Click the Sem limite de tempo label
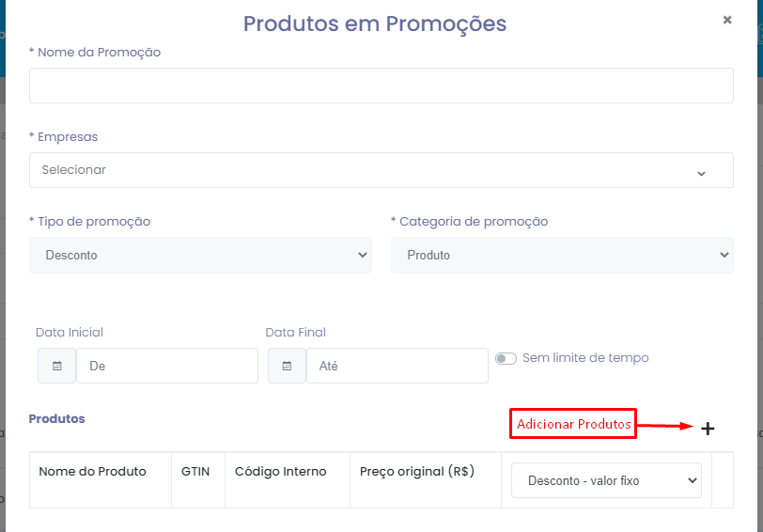Image resolution: width=763 pixels, height=532 pixels. click(x=585, y=358)
